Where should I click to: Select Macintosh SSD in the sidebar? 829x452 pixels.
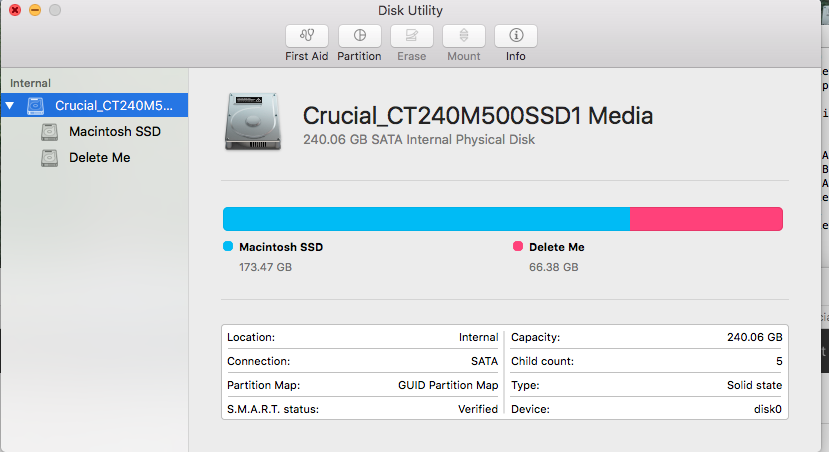tap(115, 132)
